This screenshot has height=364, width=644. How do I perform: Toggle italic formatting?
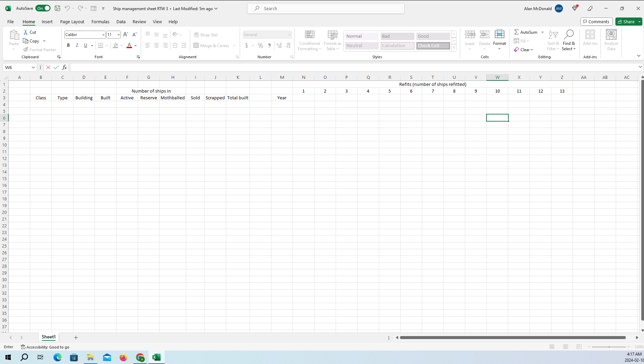tap(77, 45)
